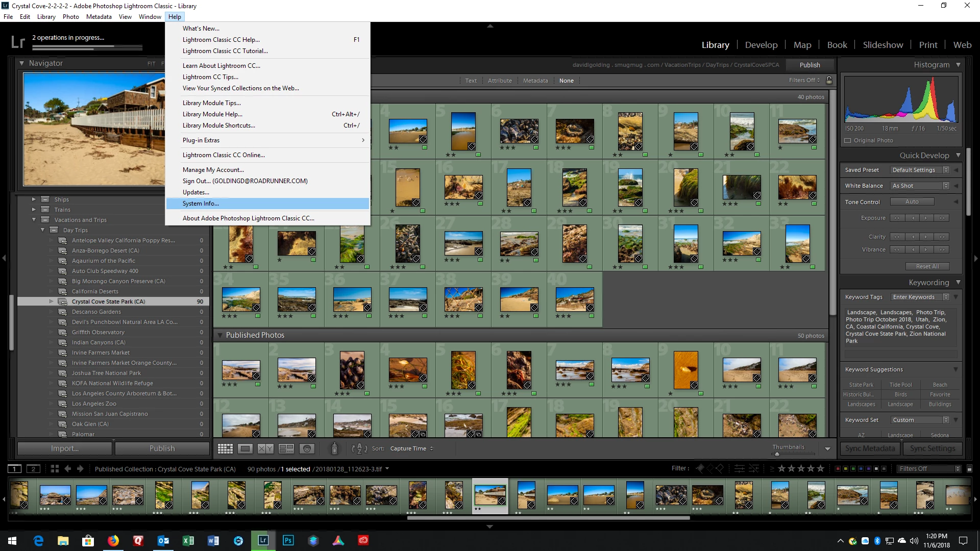Toggle the filmstrip filter switch

click(969, 468)
